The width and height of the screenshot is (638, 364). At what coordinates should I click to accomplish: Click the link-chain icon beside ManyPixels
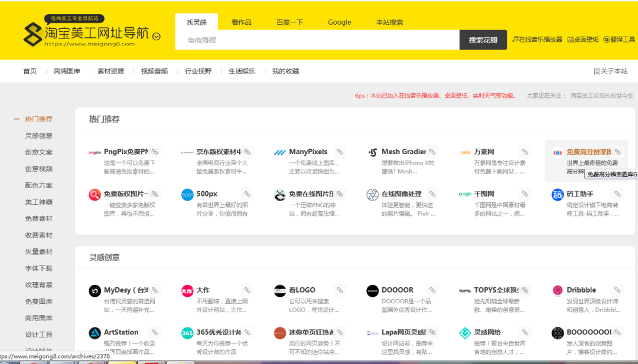click(x=340, y=152)
